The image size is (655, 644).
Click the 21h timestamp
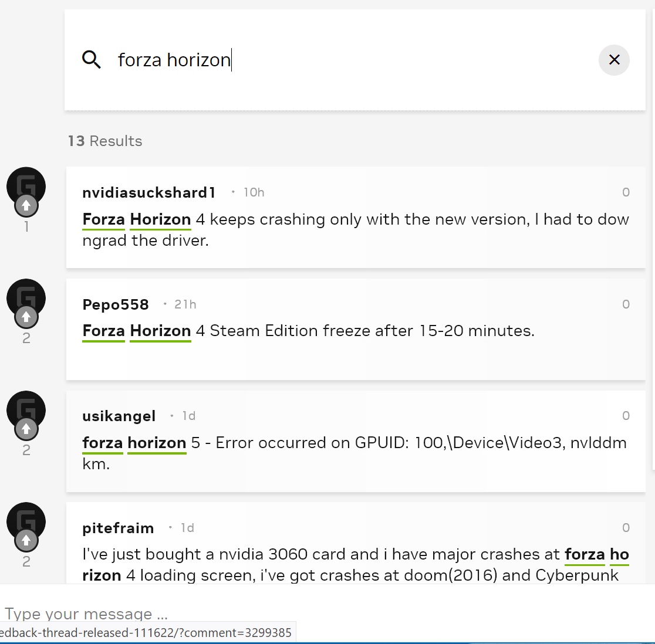point(185,304)
